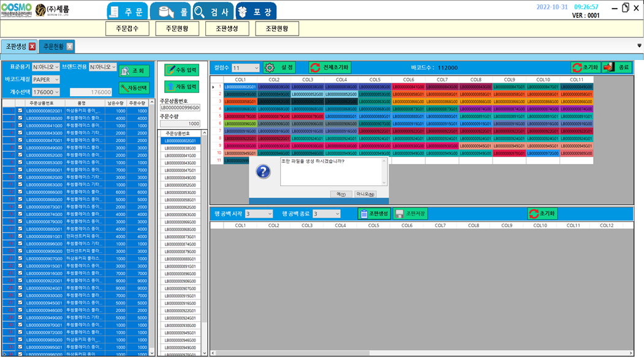Expand the 바코드재질 PAPER dropdown
644x360 pixels.
tap(47, 80)
